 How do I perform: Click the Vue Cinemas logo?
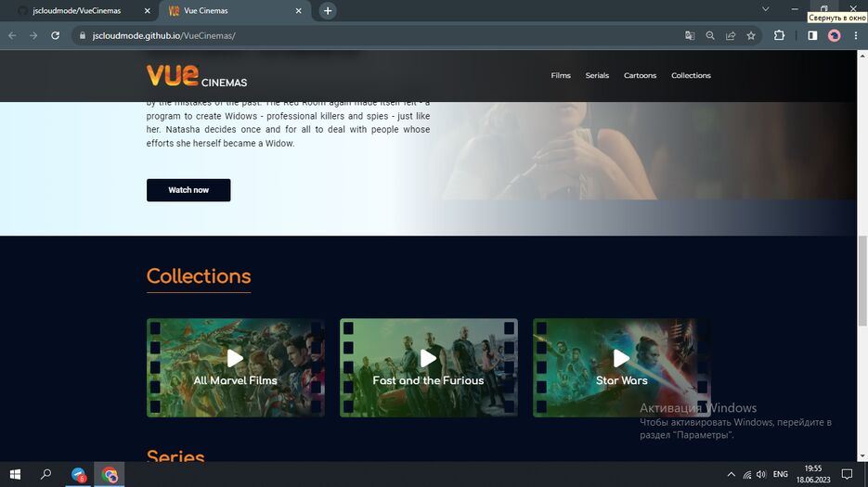tap(197, 75)
